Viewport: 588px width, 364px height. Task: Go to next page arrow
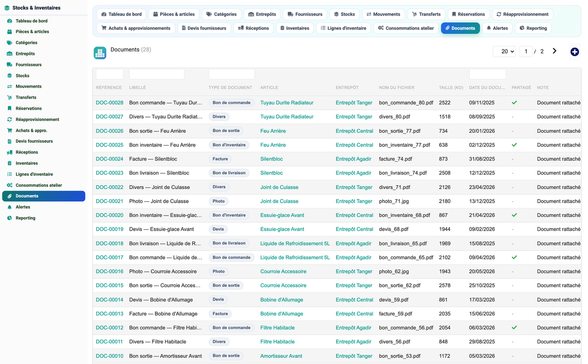pos(555,51)
